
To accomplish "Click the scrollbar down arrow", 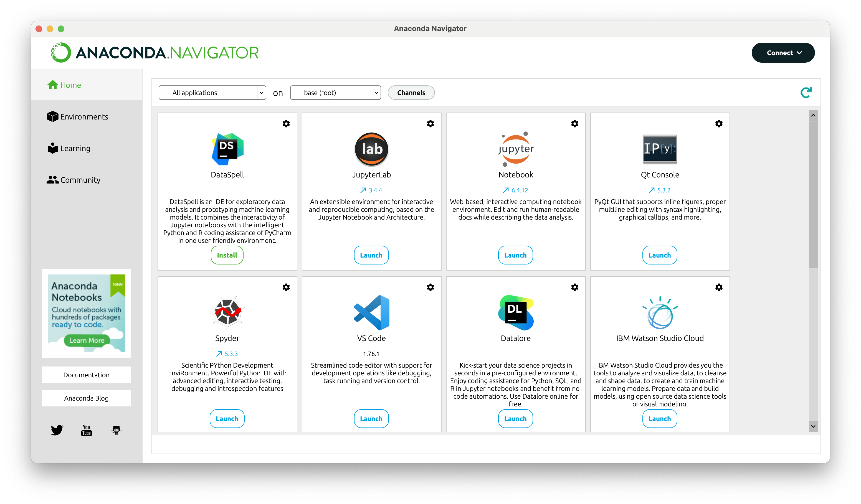I will click(x=813, y=426).
